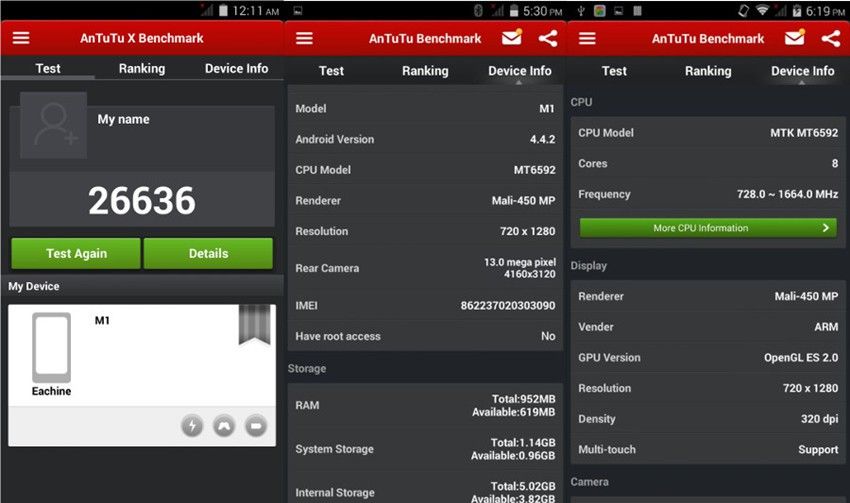The height and width of the screenshot is (503, 850).
Task: Tap the Cores 8 row
Action: [x=708, y=163]
